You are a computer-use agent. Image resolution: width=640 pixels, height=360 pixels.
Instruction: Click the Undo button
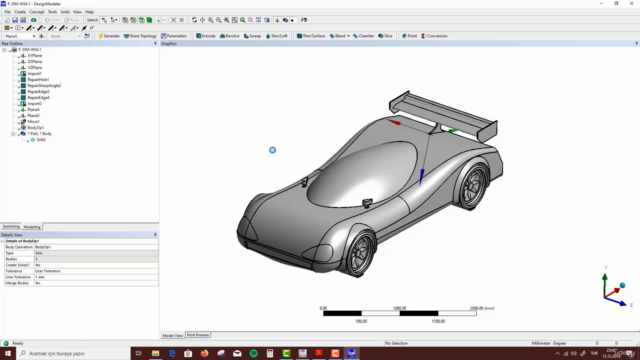tap(52, 20)
